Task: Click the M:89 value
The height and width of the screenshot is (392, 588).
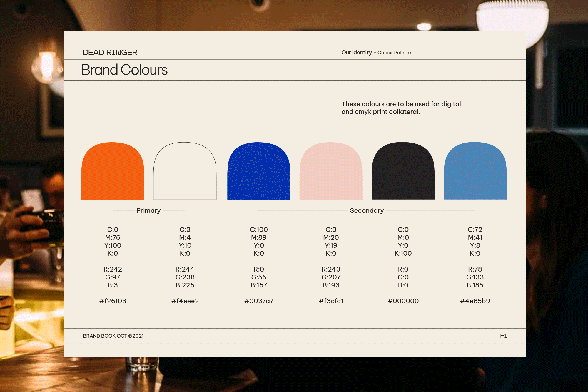Action: pyautogui.click(x=259, y=237)
